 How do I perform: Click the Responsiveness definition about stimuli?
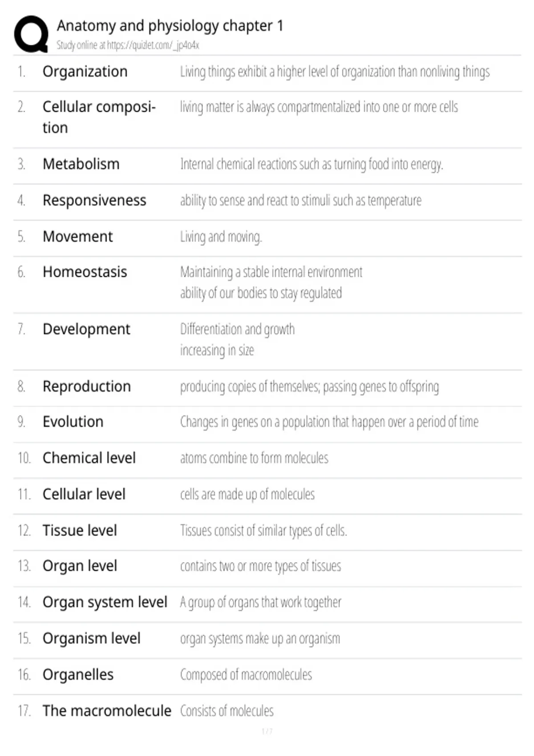[x=301, y=201]
